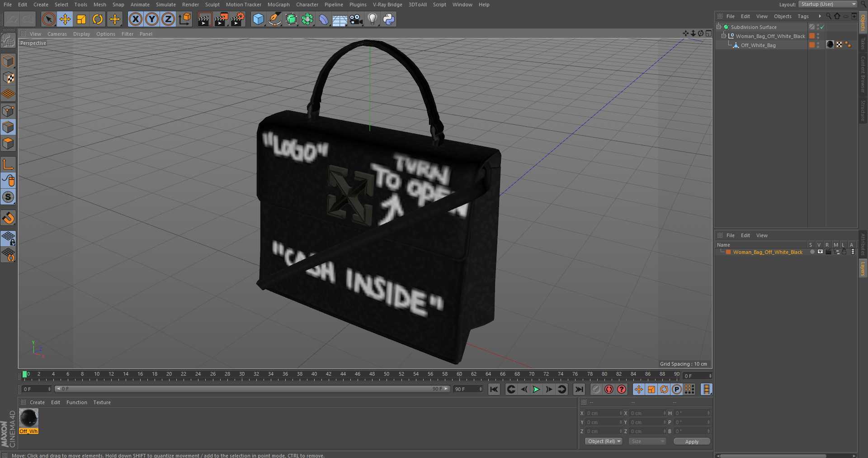Open the MoGraph menu
868x458 pixels.
(x=278, y=5)
